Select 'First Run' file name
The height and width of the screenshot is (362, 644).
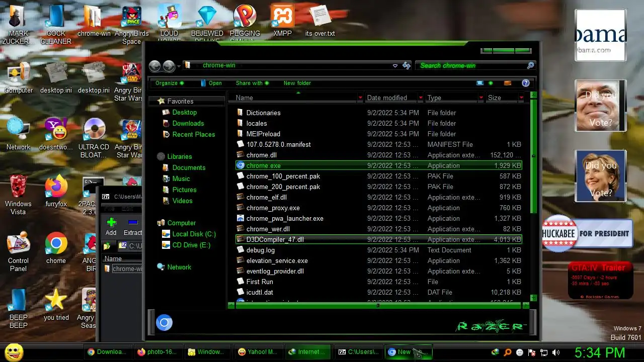(x=260, y=282)
